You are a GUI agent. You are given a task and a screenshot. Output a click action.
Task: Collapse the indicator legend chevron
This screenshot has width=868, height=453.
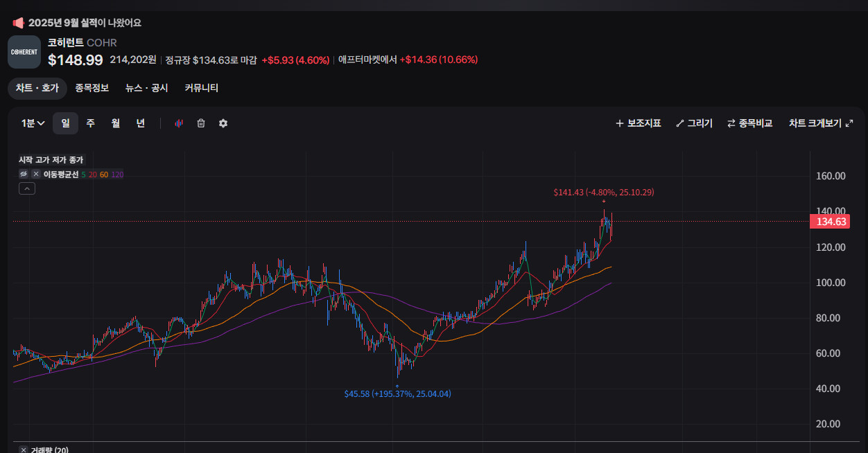[x=27, y=188]
